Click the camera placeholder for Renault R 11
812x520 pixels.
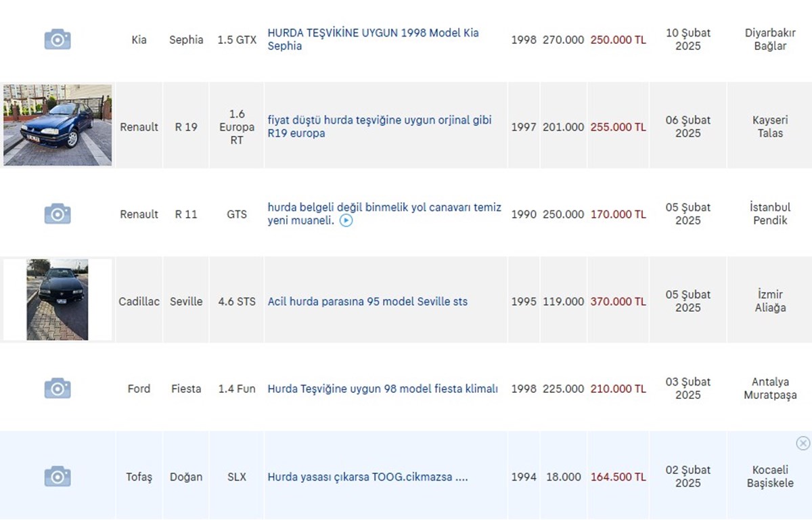(58, 214)
